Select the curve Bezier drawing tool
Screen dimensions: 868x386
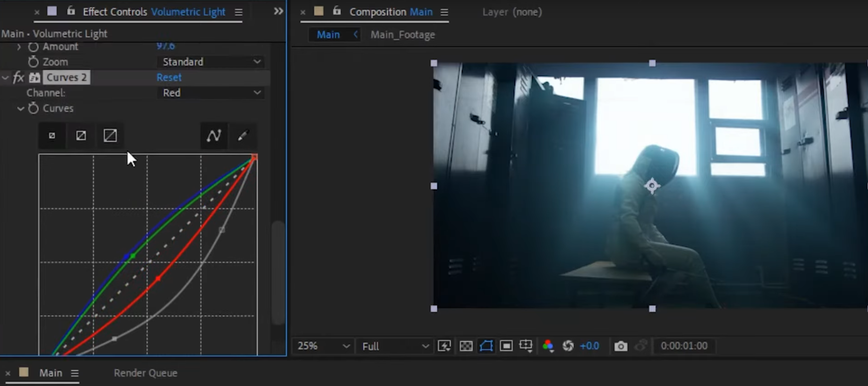(214, 136)
